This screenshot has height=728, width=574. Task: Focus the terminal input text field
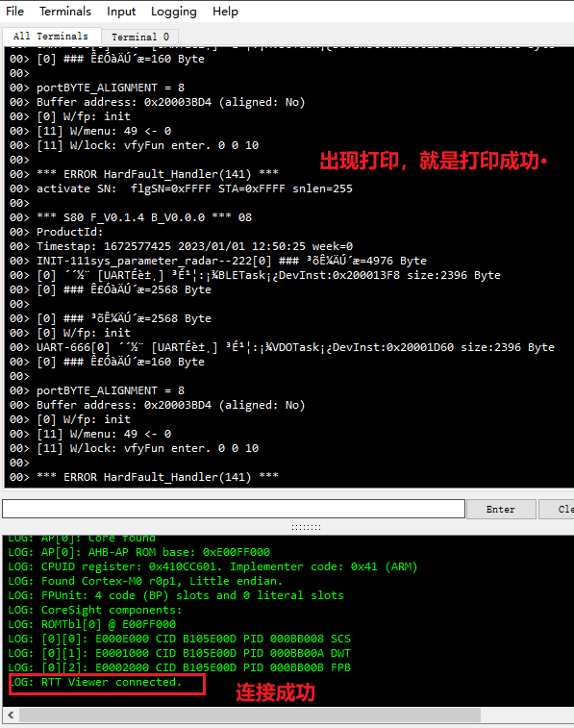point(234,509)
